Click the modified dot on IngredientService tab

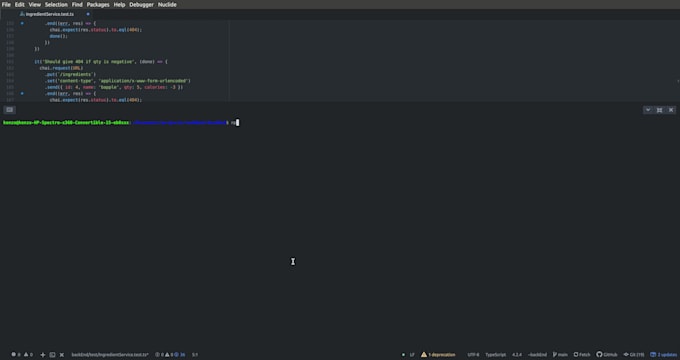88,14
